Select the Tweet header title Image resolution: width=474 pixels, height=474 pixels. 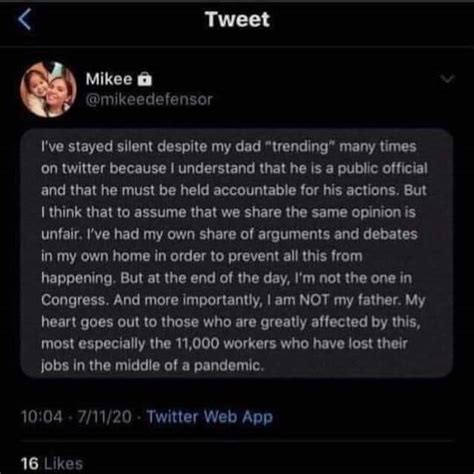tap(237, 19)
